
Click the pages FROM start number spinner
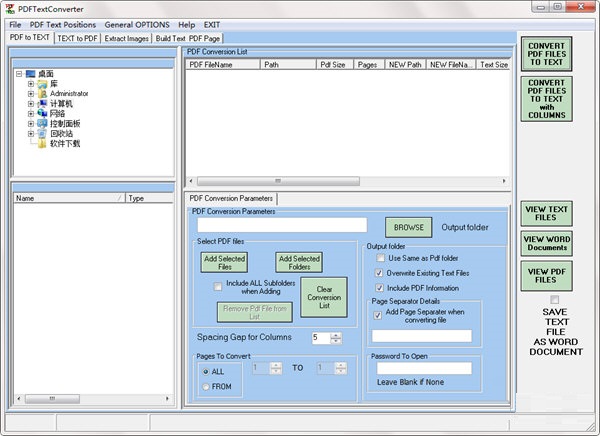click(267, 368)
